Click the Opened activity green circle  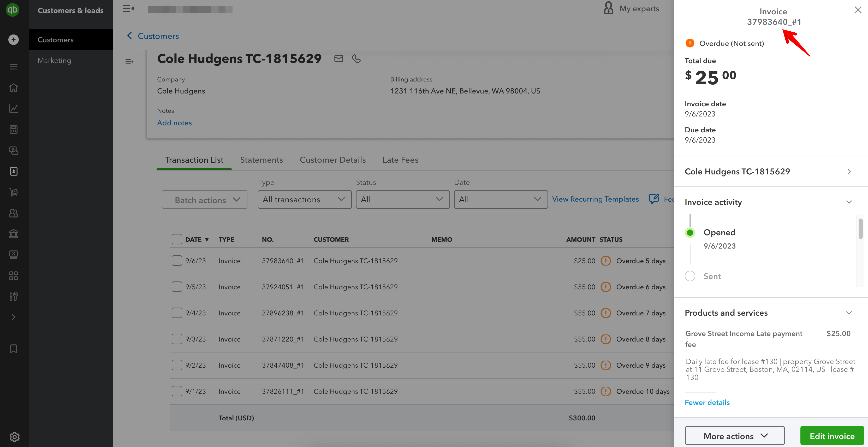pos(690,233)
